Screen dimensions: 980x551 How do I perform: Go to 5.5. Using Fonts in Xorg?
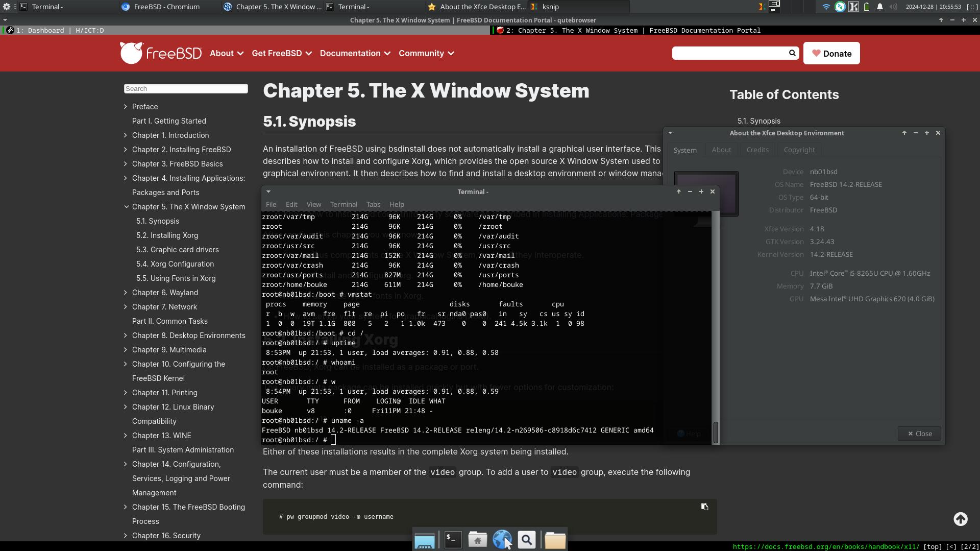(x=176, y=278)
